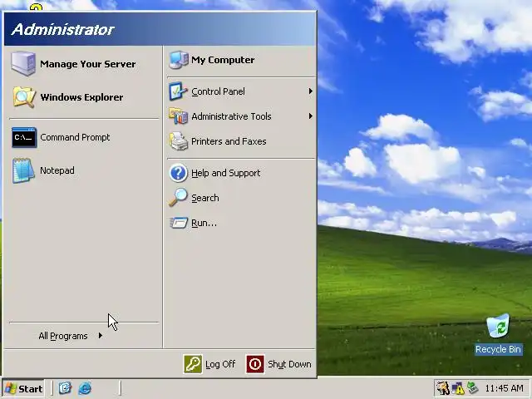Open the Manage Your Server icon
532x399 pixels.
23,63
